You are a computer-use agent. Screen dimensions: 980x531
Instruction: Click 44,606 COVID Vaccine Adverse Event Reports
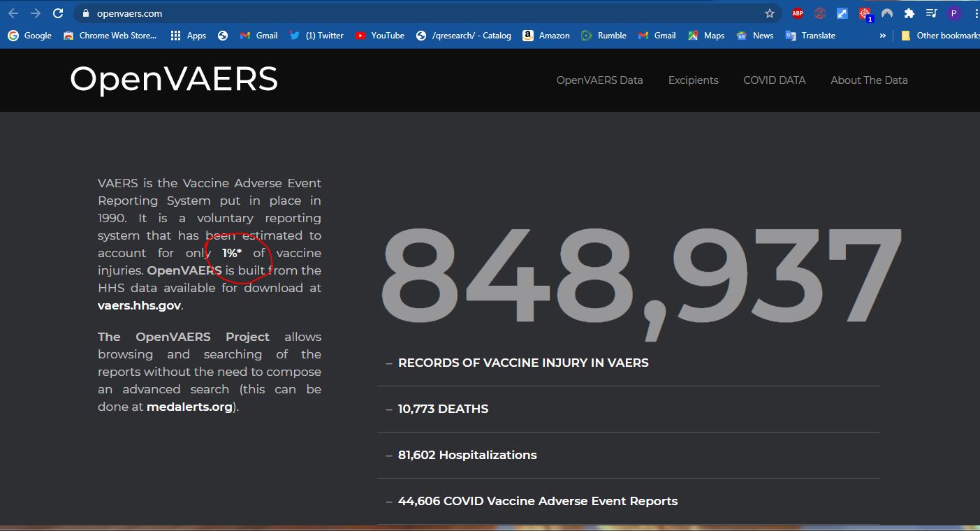click(x=538, y=501)
